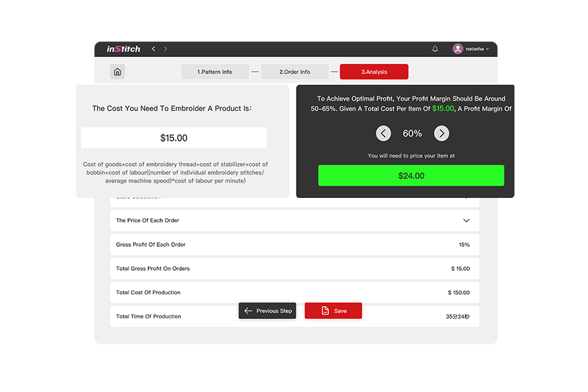Viewport: 588px width, 392px height.
Task: Switch to 2.Order Info step
Action: (x=295, y=72)
